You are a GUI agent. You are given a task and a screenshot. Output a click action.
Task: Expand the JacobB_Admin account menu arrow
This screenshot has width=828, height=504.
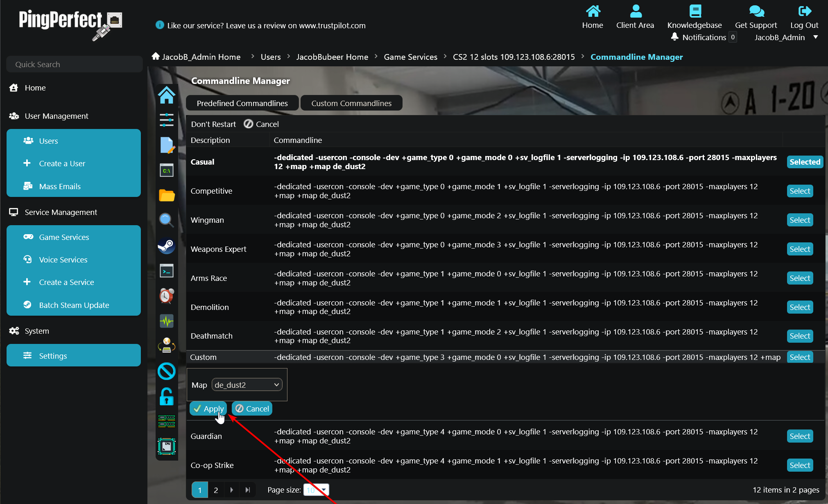(x=815, y=37)
